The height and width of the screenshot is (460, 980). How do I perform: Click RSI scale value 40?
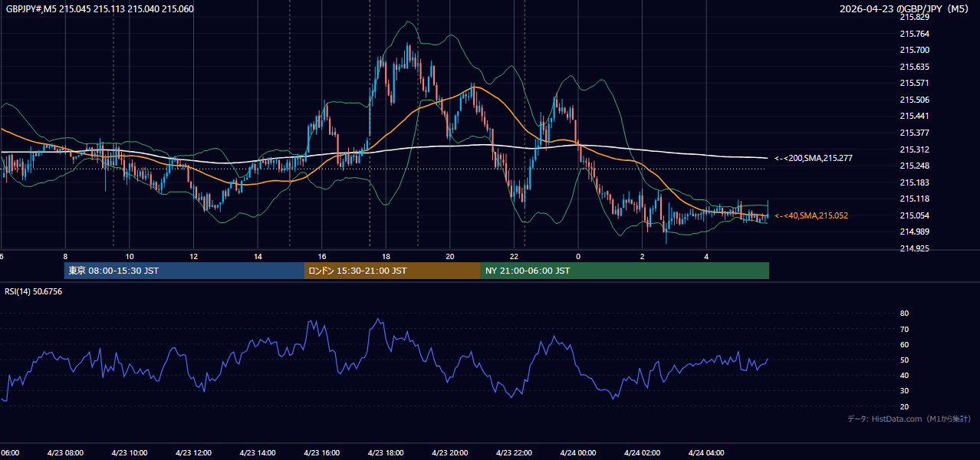click(904, 376)
